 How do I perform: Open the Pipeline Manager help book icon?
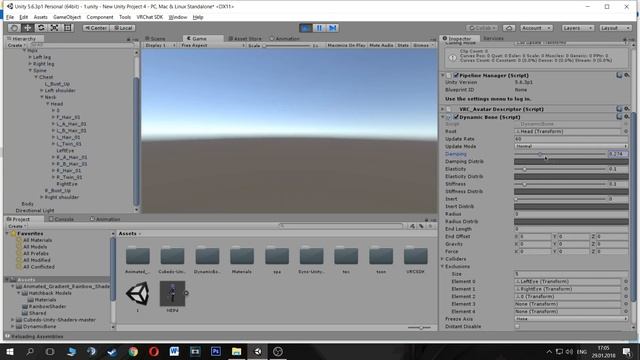pyautogui.click(x=619, y=75)
